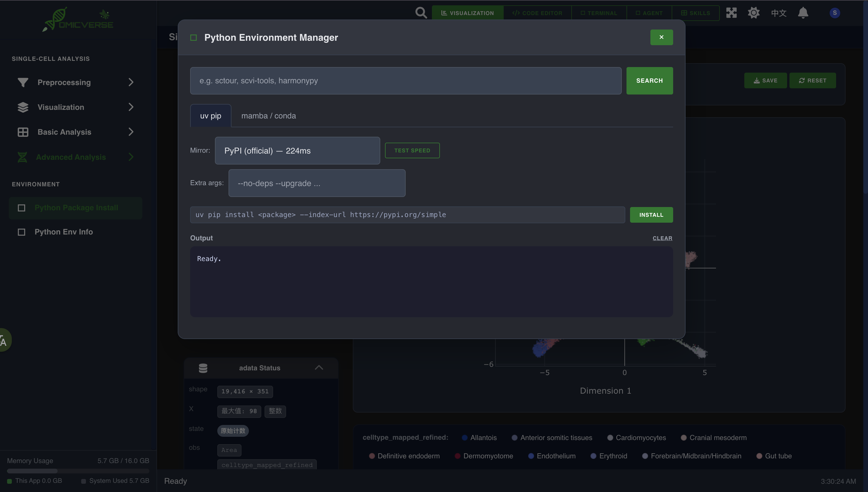The width and height of the screenshot is (868, 492).
Task: Switch to the mamba / conda tab
Action: pos(268,115)
